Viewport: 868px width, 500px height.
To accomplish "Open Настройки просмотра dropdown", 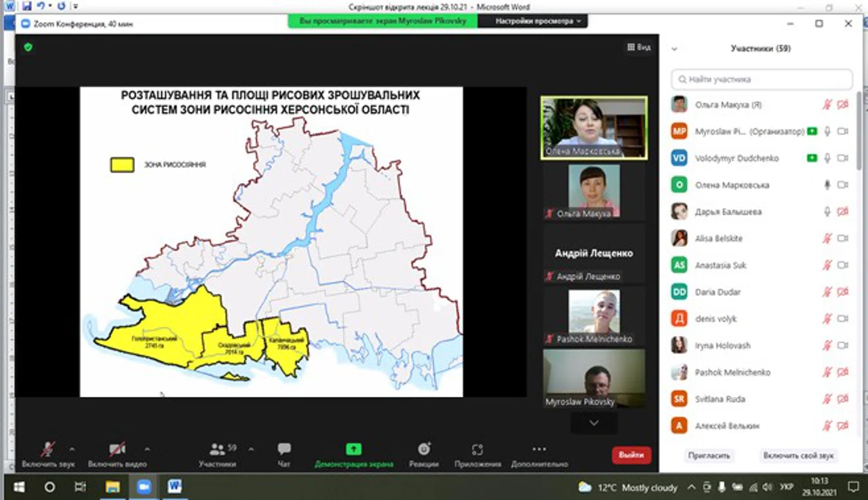I will (533, 22).
